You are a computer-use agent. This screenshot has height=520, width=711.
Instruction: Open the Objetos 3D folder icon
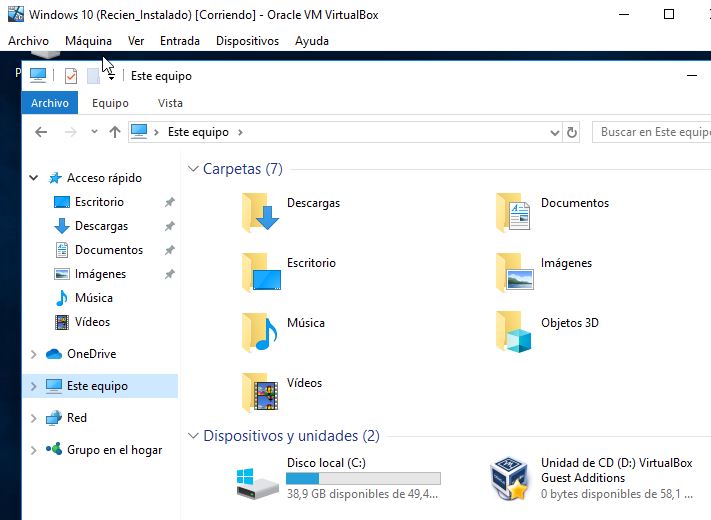coord(516,331)
